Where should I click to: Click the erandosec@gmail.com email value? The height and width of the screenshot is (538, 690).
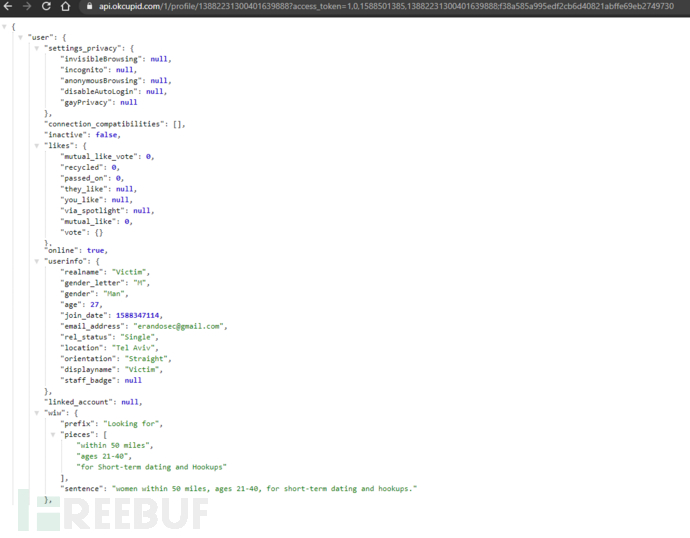[x=179, y=326]
